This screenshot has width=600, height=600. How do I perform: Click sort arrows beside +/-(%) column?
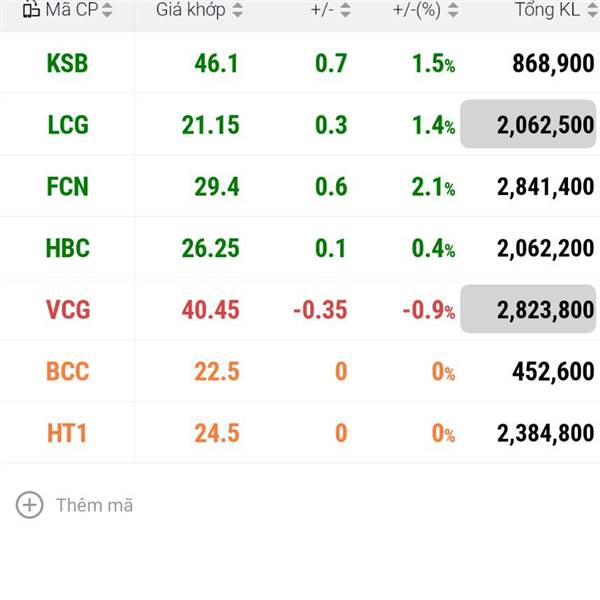pyautogui.click(x=454, y=11)
